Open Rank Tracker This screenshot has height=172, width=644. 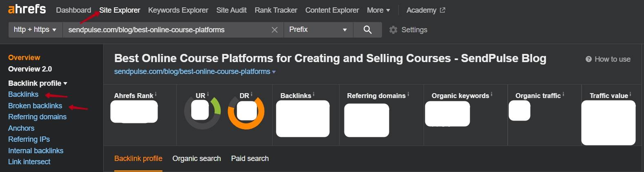click(x=276, y=10)
